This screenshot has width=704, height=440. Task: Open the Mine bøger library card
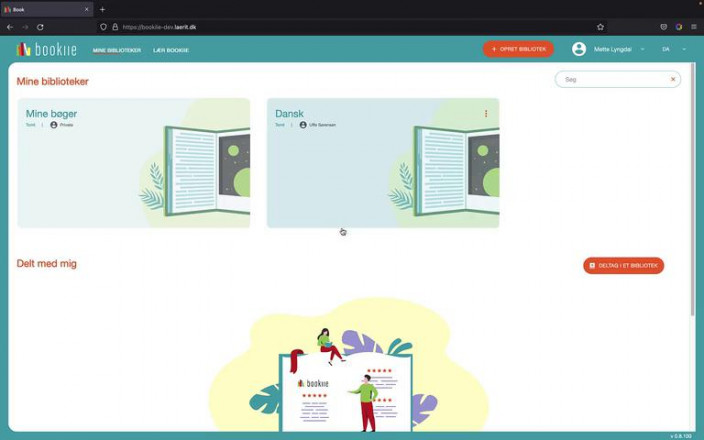coord(133,163)
